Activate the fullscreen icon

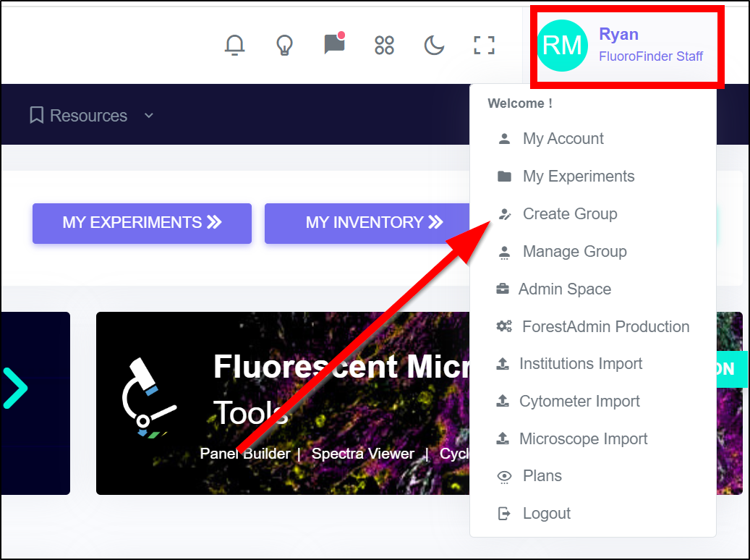484,46
